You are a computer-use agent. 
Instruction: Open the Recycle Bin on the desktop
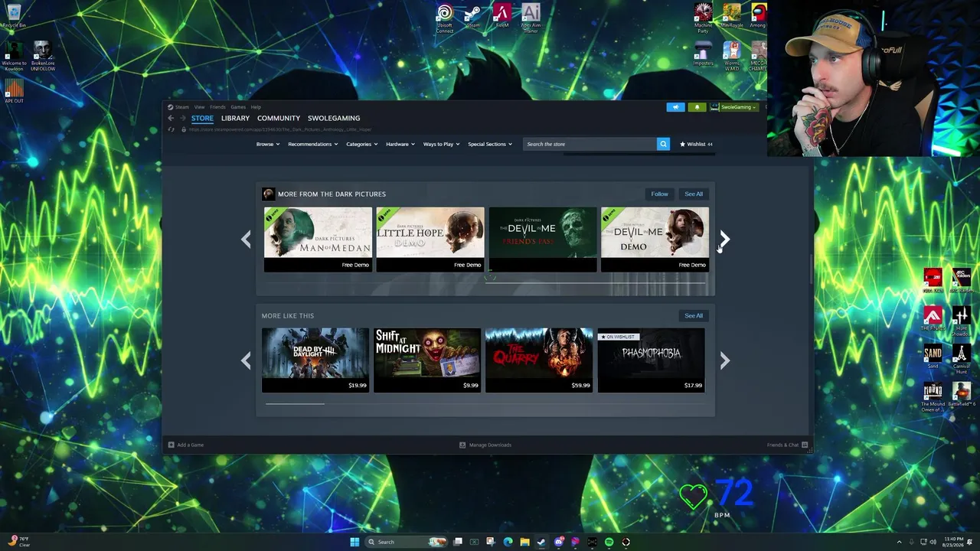(14, 16)
